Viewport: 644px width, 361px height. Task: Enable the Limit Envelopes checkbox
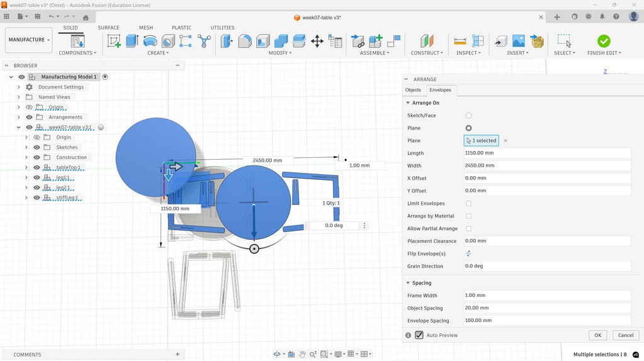pyautogui.click(x=468, y=204)
